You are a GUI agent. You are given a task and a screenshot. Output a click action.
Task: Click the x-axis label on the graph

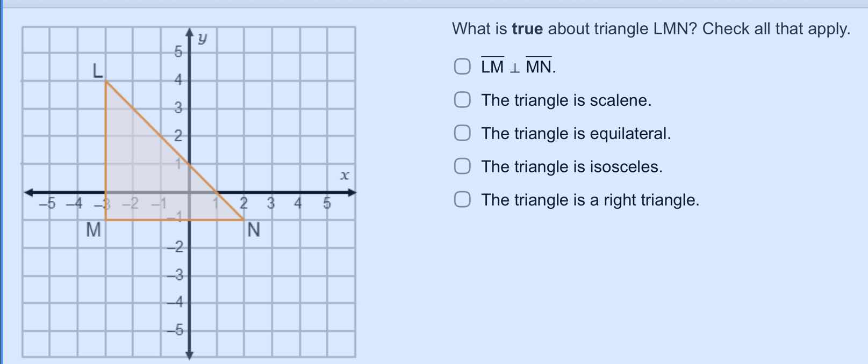(346, 174)
